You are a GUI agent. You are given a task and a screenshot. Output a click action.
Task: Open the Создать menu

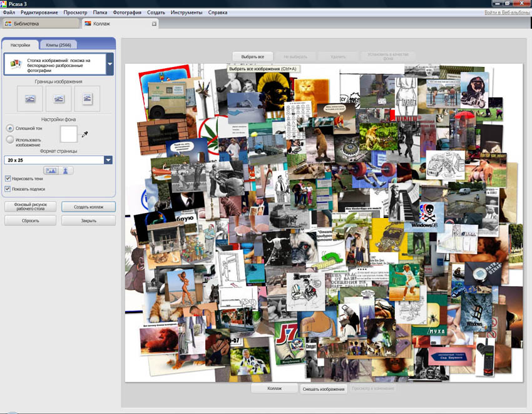pyautogui.click(x=156, y=13)
